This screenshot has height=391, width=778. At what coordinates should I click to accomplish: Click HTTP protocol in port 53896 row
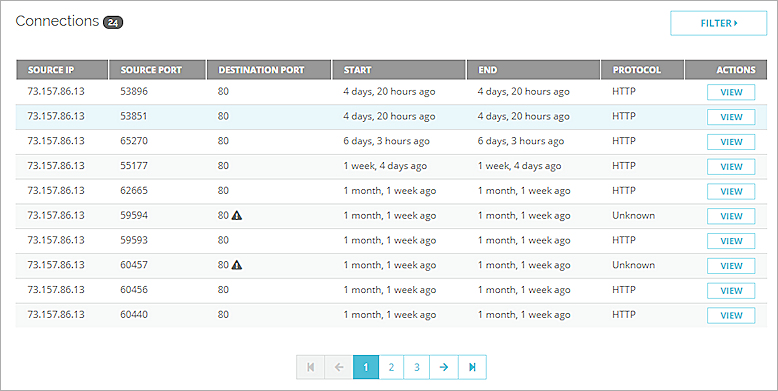click(624, 91)
